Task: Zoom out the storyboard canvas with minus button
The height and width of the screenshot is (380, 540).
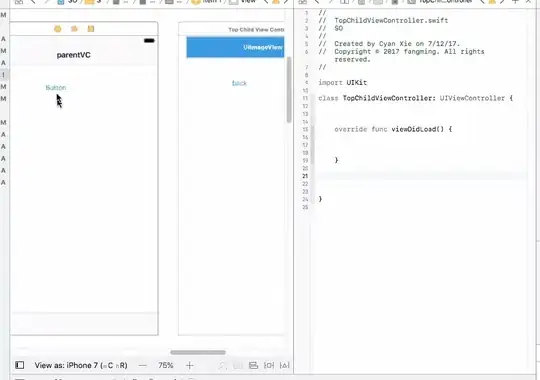Action: click(143, 366)
